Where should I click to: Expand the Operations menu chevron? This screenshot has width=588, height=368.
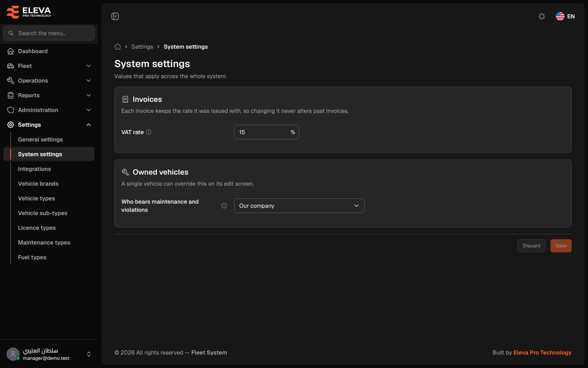(89, 81)
